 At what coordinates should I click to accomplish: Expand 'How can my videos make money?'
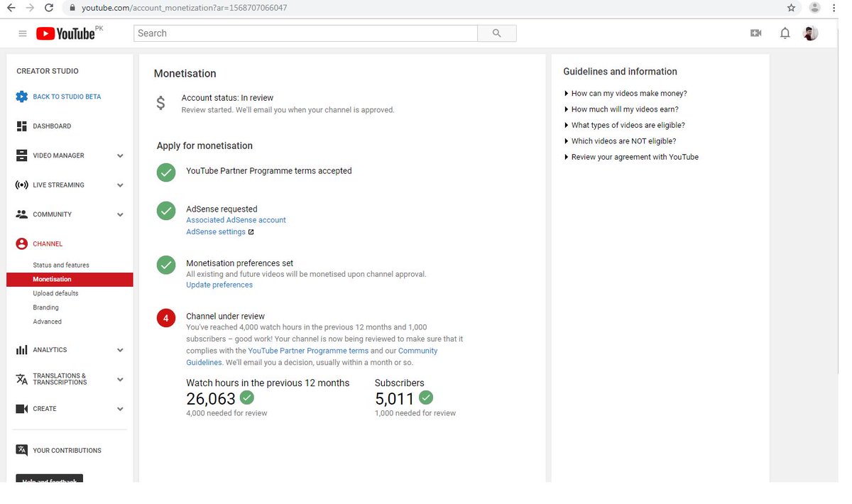point(626,94)
